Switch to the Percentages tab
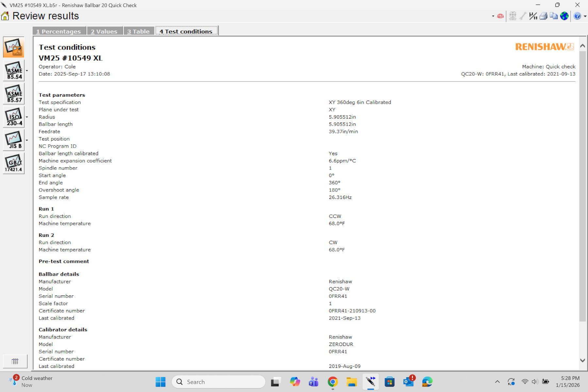Image resolution: width=588 pixels, height=392 pixels. pyautogui.click(x=59, y=31)
